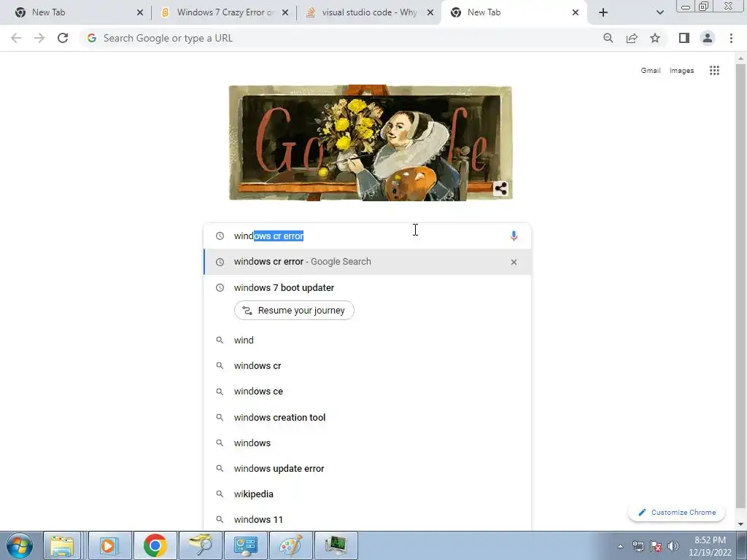This screenshot has height=560, width=747.
Task: Open the Control Panel taskbar icon
Action: tap(246, 545)
